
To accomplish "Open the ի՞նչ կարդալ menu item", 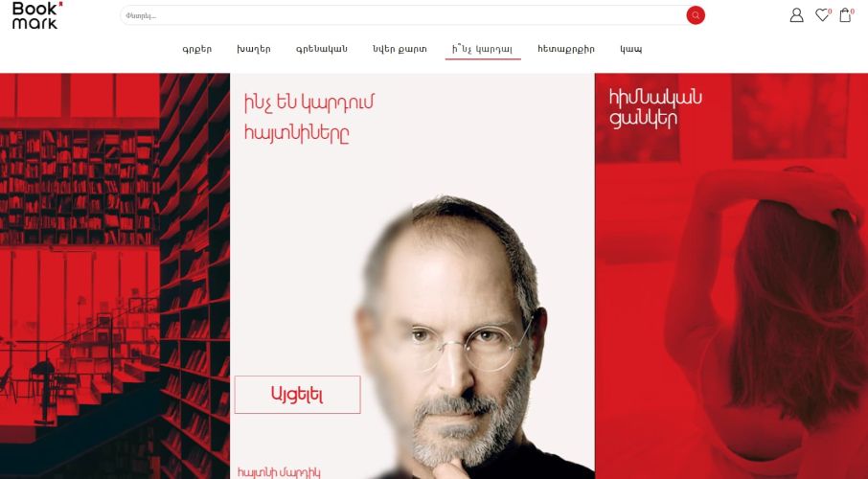I will click(483, 49).
